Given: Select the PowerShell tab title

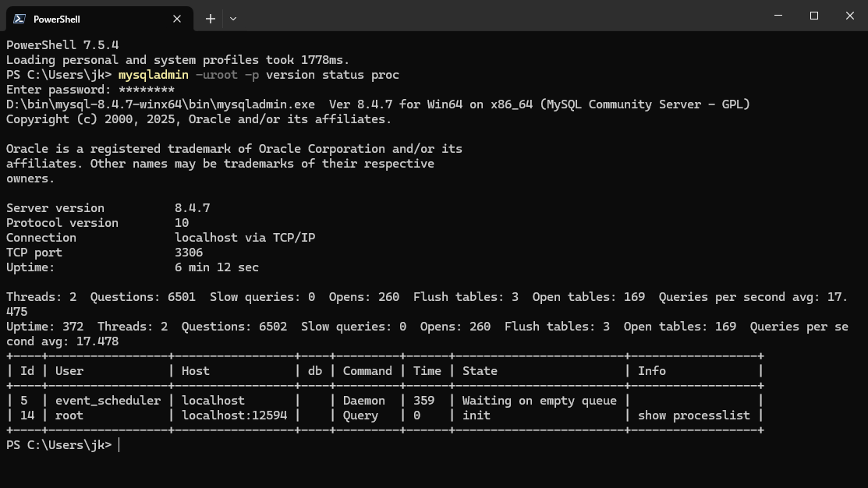Looking at the screenshot, I should point(57,19).
